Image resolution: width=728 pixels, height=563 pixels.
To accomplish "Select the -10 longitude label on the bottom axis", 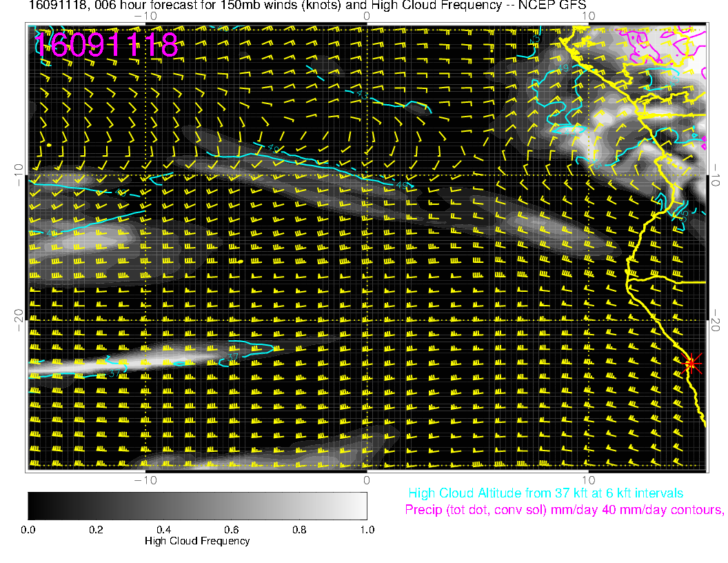I will [x=145, y=480].
